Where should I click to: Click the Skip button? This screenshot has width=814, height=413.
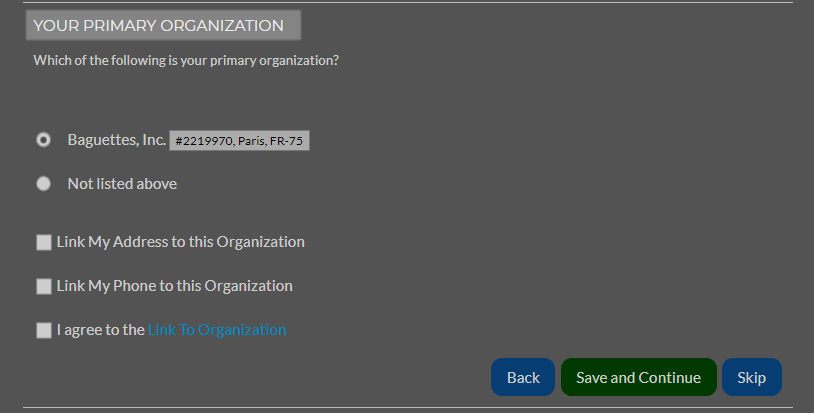coord(752,377)
